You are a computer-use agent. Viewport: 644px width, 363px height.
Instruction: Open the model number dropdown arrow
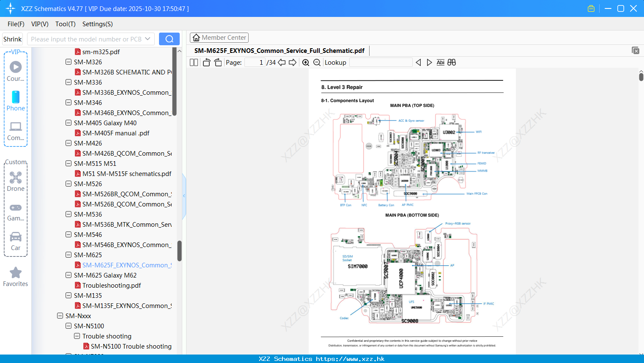[148, 39]
